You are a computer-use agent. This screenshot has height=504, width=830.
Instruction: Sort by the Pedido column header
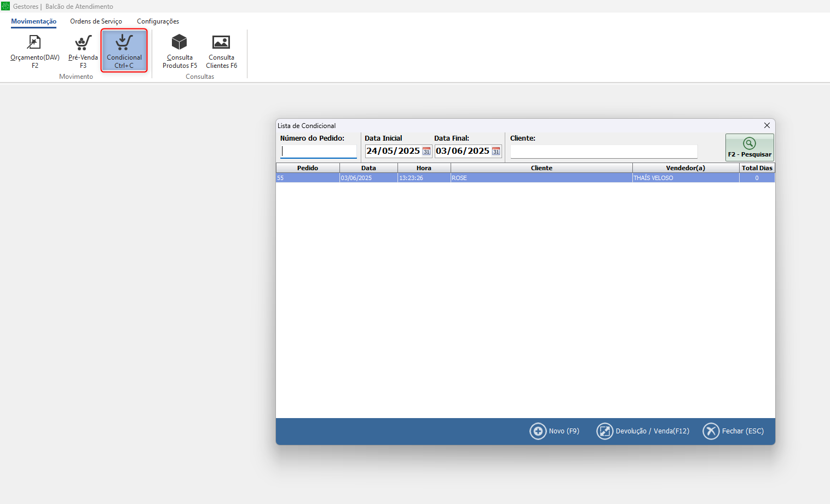coord(307,168)
